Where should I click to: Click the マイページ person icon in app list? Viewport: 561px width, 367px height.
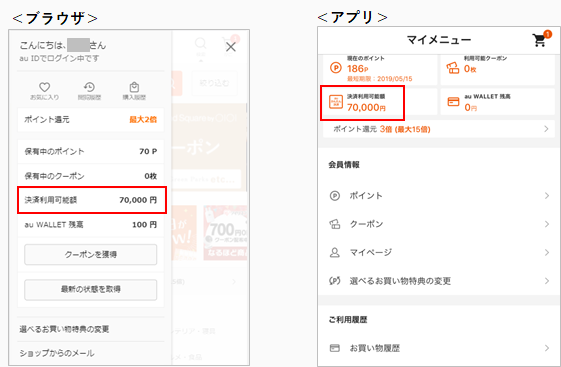(335, 253)
